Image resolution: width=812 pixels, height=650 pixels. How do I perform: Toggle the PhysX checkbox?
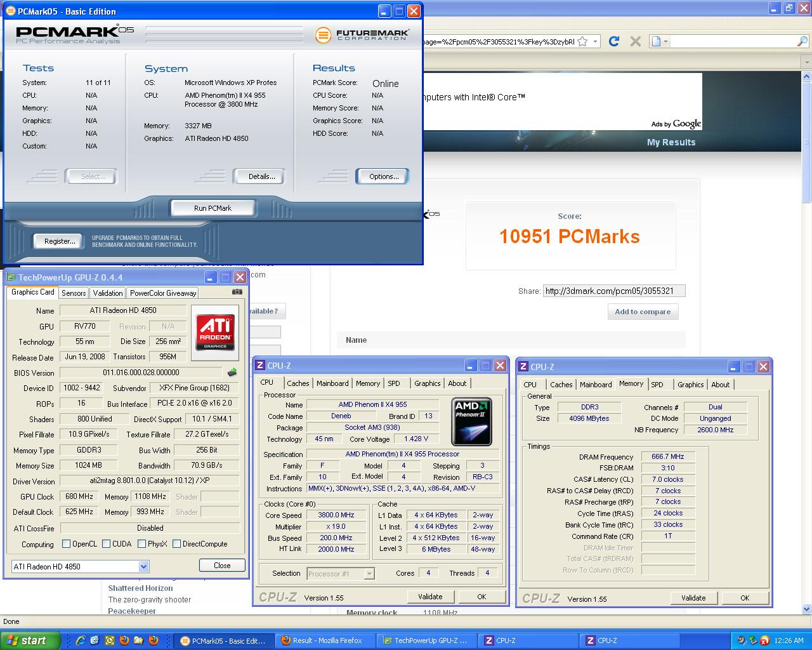[x=142, y=544]
